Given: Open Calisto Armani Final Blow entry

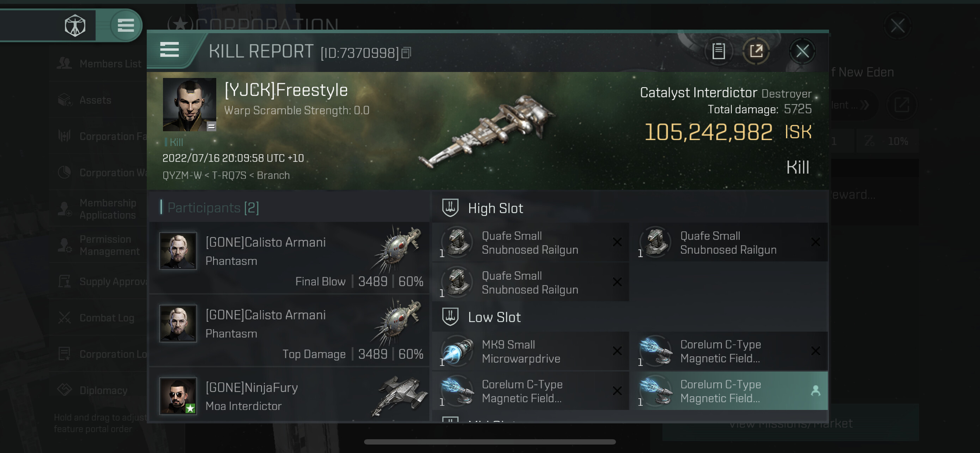Looking at the screenshot, I should coord(290,258).
